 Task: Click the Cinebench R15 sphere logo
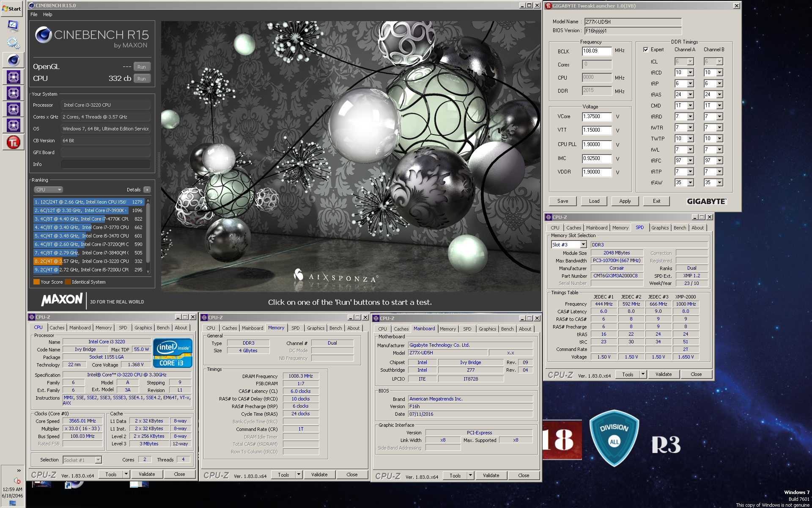44,35
